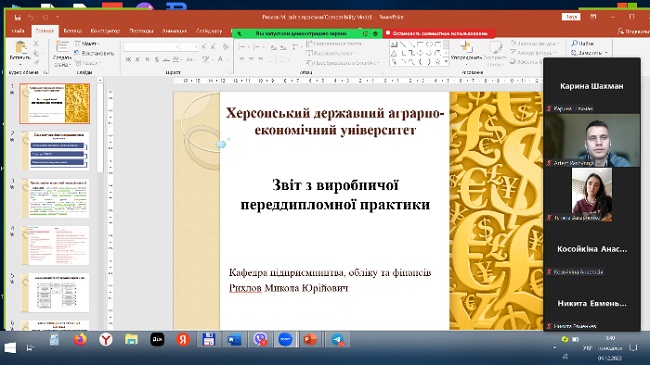The width and height of the screenshot is (650, 365).
Task: Clear all formatting with the eraser A icon
Action: (225, 47)
